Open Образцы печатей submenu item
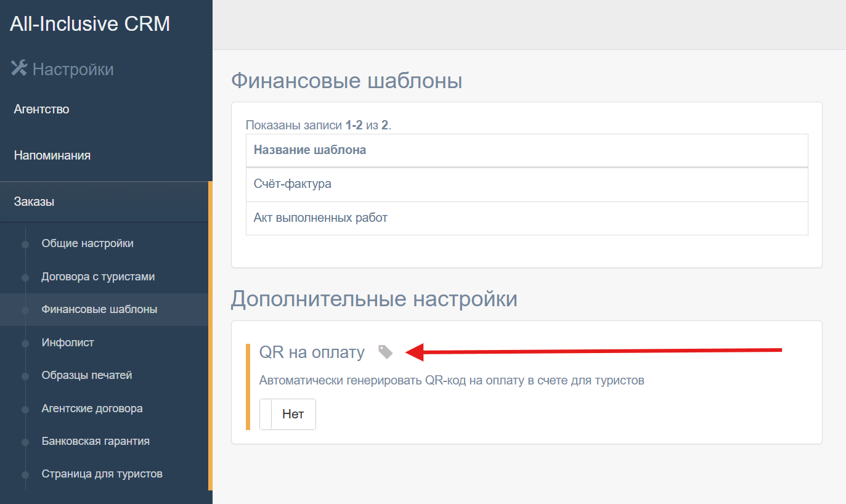Viewport: 846px width, 504px height. 87,375
